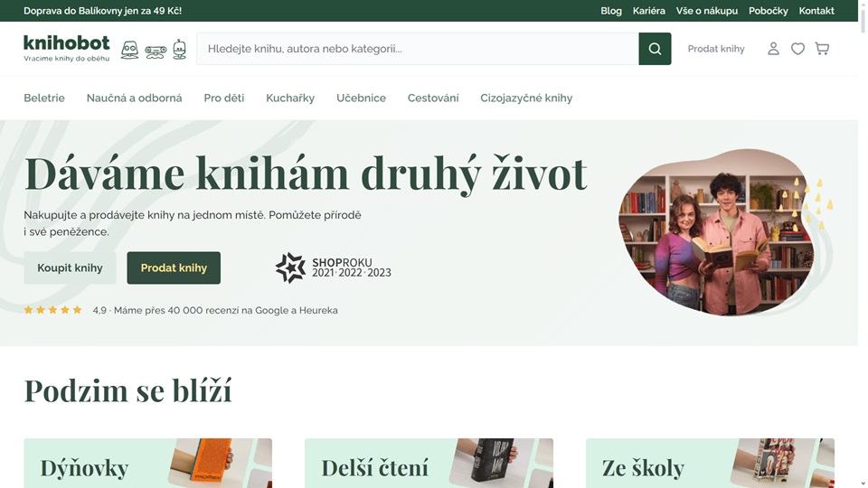Open the Blog link in top bar
The width and height of the screenshot is (868, 488).
[611, 11]
